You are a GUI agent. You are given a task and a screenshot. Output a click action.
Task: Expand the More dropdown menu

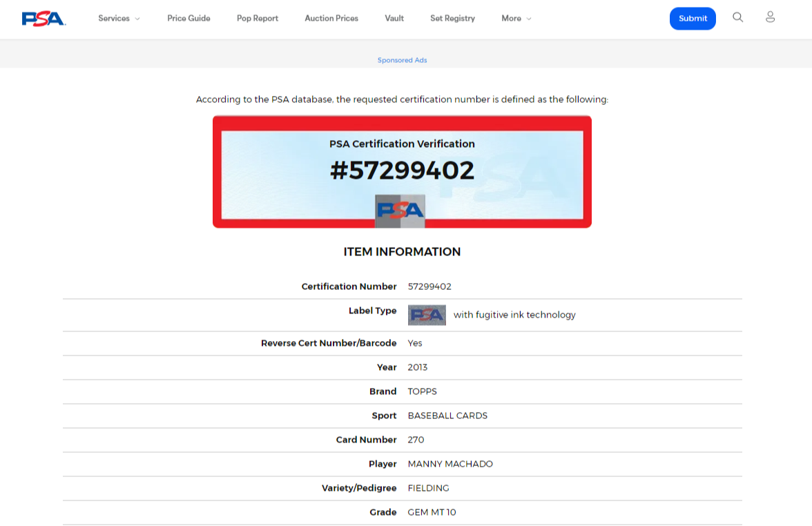tap(516, 19)
